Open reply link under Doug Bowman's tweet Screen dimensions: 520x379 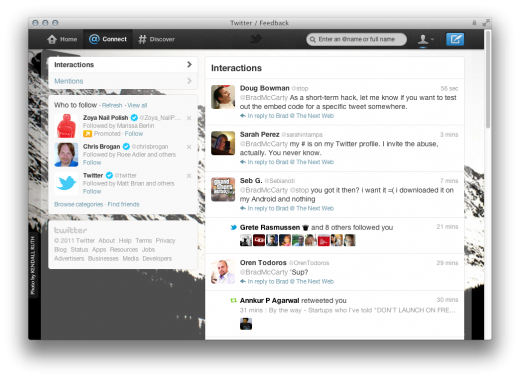click(x=287, y=116)
